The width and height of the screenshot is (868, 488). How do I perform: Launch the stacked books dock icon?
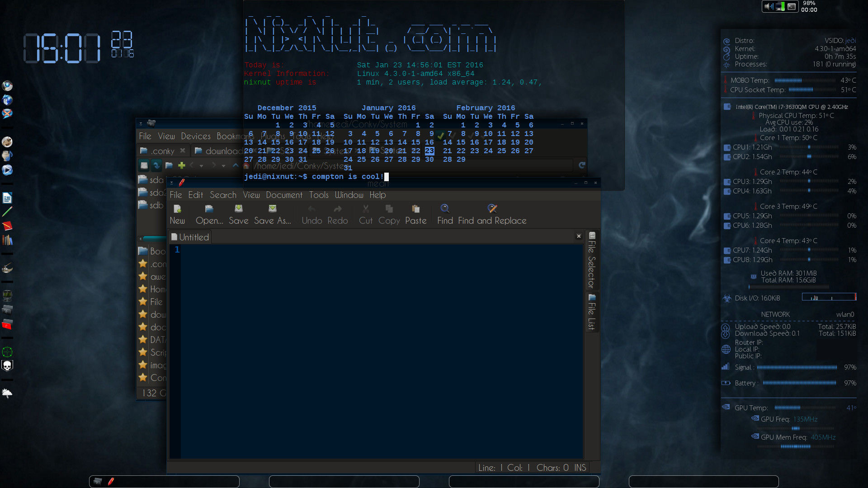click(x=7, y=240)
